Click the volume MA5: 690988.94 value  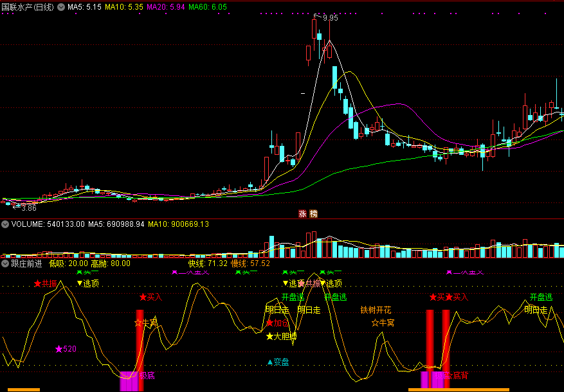116,224
